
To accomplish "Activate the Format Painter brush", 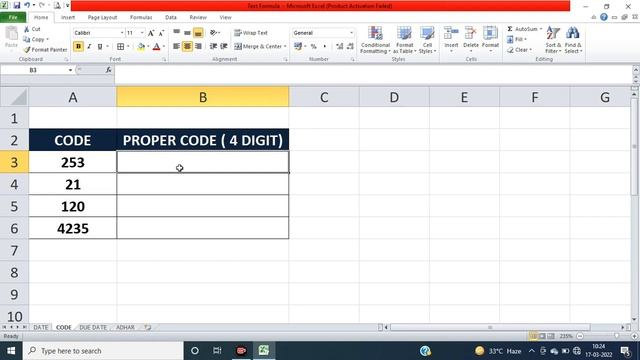I will pyautogui.click(x=27, y=50).
